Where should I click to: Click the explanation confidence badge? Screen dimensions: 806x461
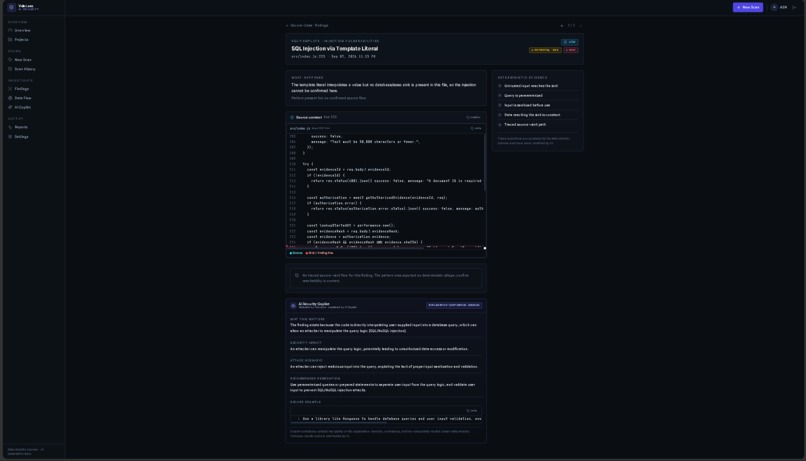(x=454, y=305)
